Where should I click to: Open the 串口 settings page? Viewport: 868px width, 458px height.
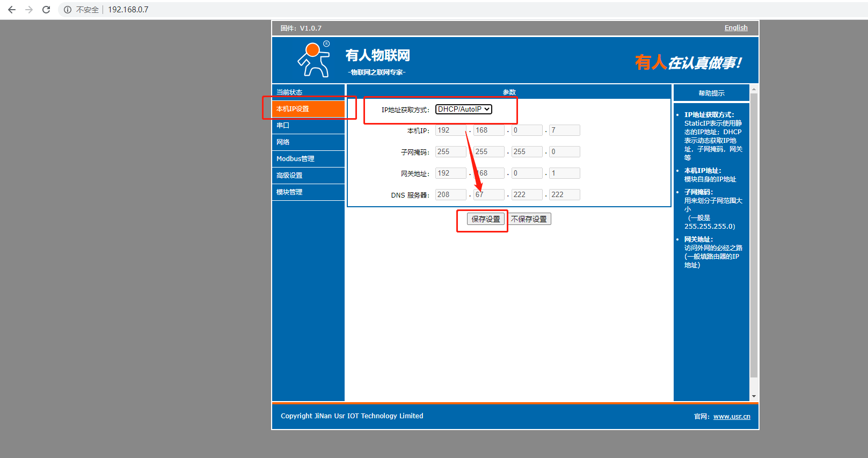pyautogui.click(x=283, y=126)
